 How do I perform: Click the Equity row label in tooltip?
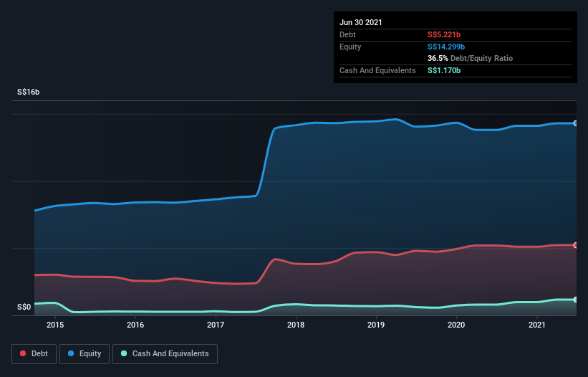[x=350, y=47]
